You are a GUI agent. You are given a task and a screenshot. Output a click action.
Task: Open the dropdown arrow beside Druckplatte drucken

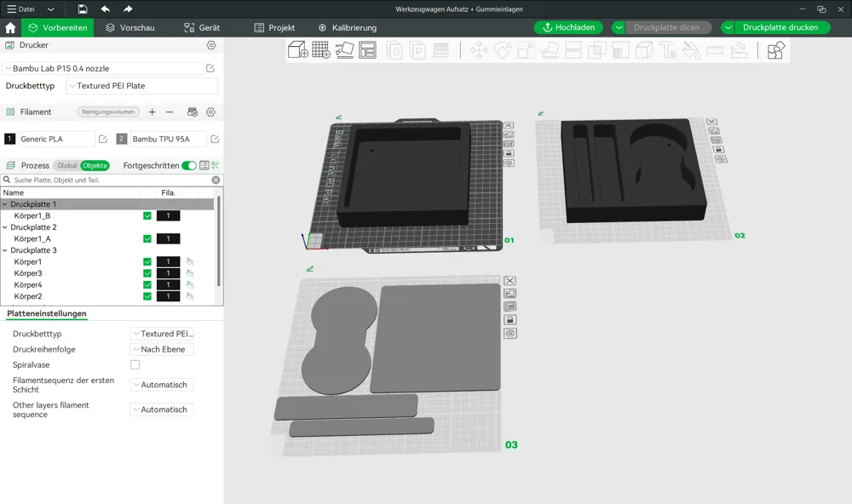[728, 28]
